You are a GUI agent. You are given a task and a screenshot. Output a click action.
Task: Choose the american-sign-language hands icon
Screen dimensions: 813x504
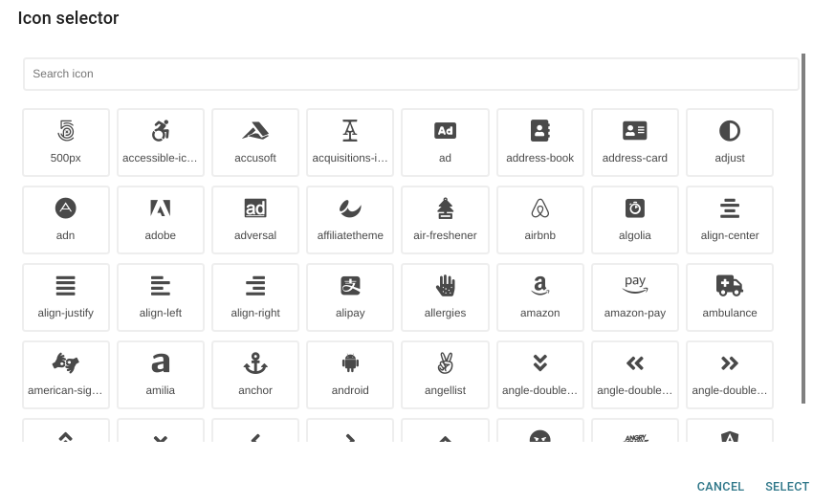[x=66, y=375]
